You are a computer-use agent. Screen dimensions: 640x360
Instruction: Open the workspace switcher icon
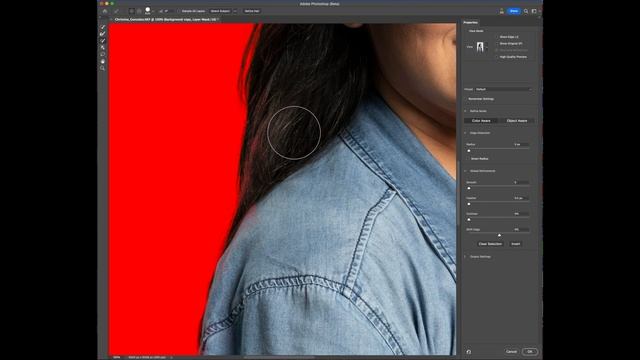click(534, 11)
